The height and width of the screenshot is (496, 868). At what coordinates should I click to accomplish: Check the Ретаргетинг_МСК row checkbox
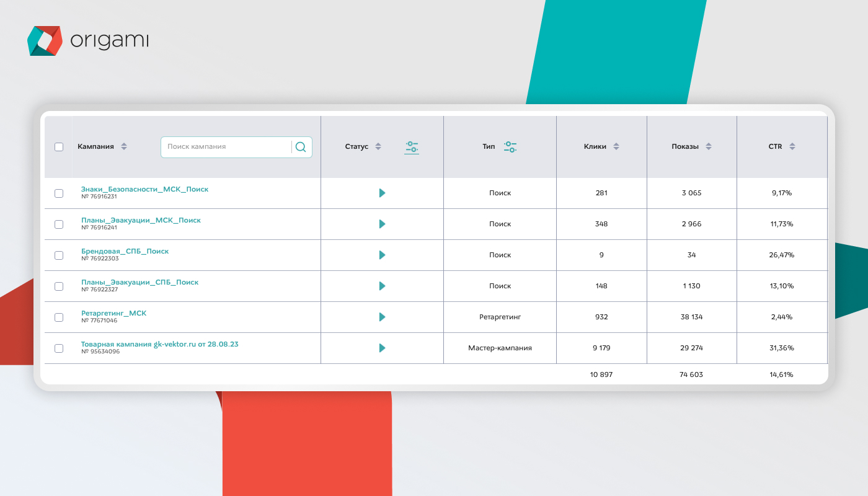(59, 317)
